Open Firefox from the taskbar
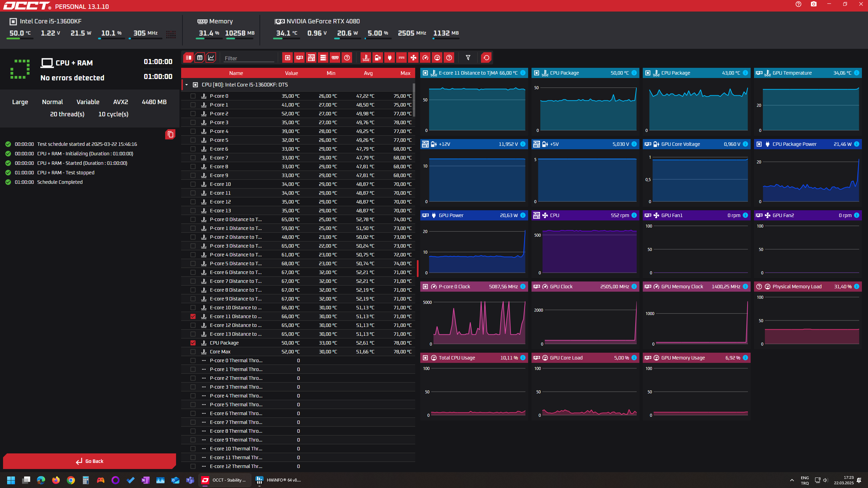 coord(56,480)
